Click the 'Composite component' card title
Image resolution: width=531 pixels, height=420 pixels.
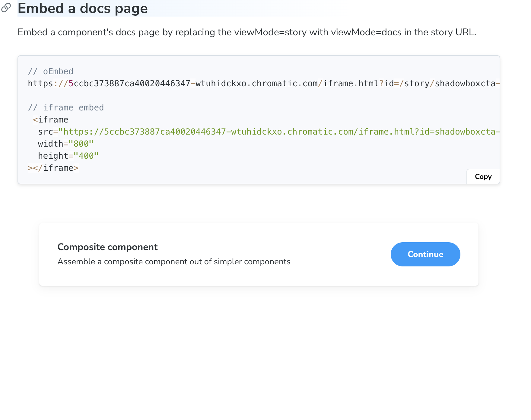coord(107,247)
